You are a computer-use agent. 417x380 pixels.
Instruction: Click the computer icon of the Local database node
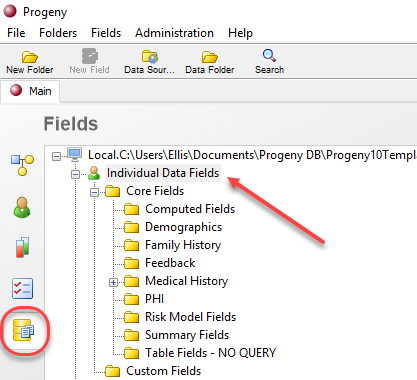pyautogui.click(x=74, y=155)
